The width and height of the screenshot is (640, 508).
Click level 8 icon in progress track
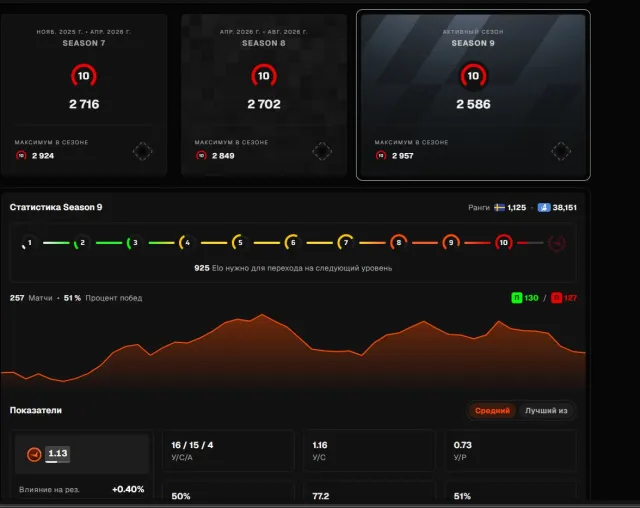pos(398,243)
